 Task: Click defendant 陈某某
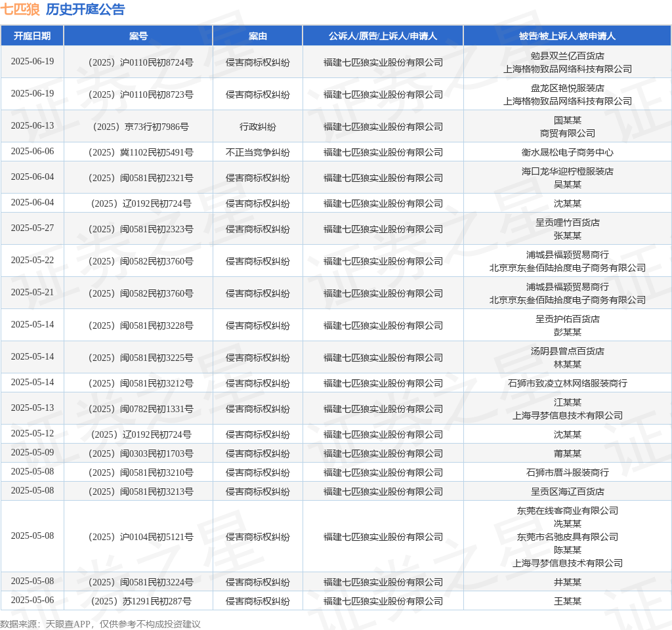[x=568, y=550]
